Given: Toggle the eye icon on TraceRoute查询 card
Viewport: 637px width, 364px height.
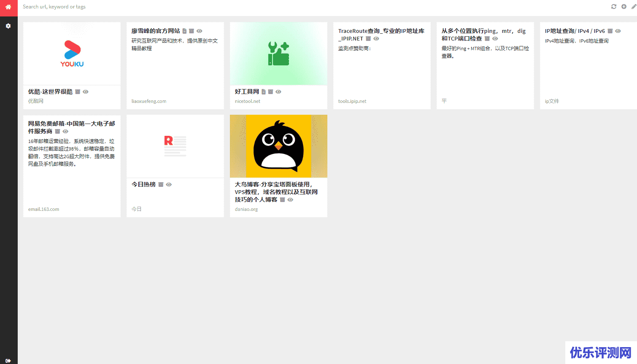Looking at the screenshot, I should pos(376,38).
